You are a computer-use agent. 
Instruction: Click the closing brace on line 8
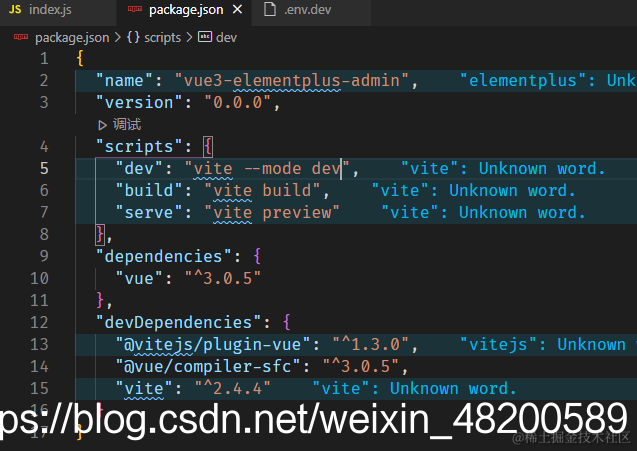pos(100,234)
